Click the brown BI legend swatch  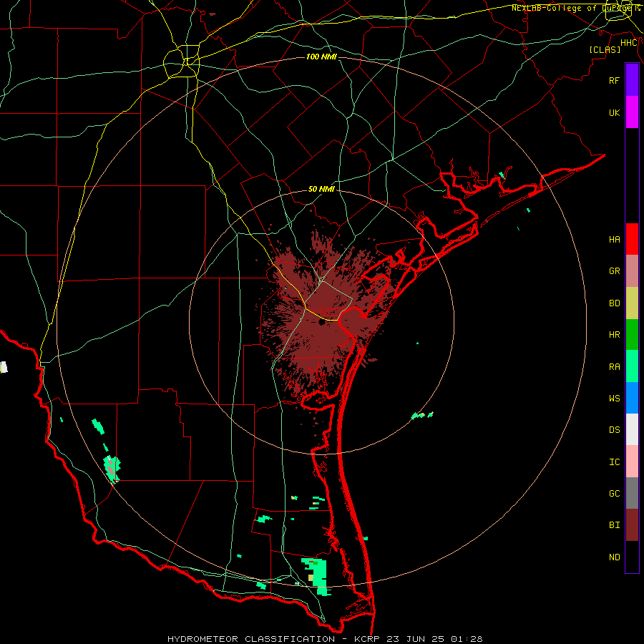point(632,525)
